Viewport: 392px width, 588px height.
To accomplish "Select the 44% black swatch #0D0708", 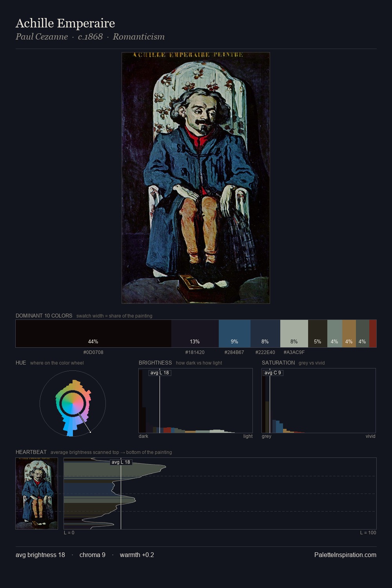I will pyautogui.click(x=93, y=334).
